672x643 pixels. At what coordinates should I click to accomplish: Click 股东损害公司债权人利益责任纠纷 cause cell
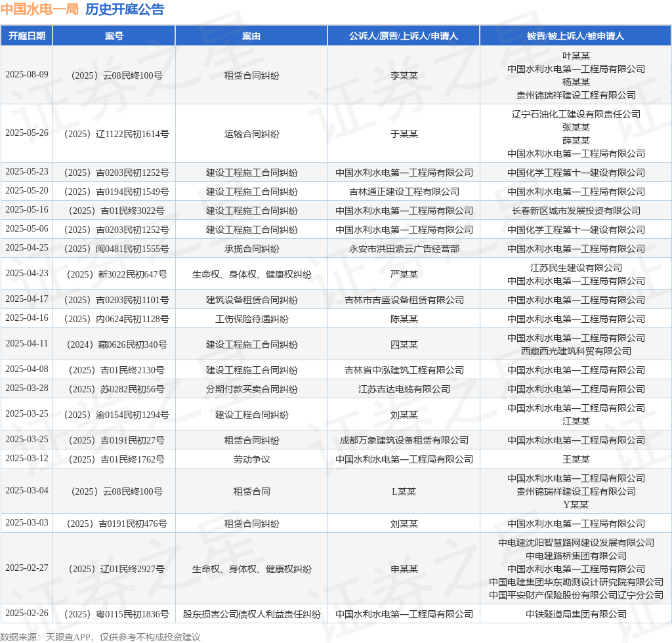coord(251,614)
